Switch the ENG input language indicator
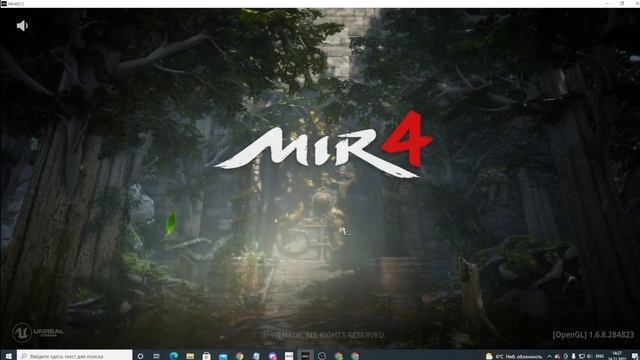Image resolution: width=640 pixels, height=360 pixels. pos(600,356)
